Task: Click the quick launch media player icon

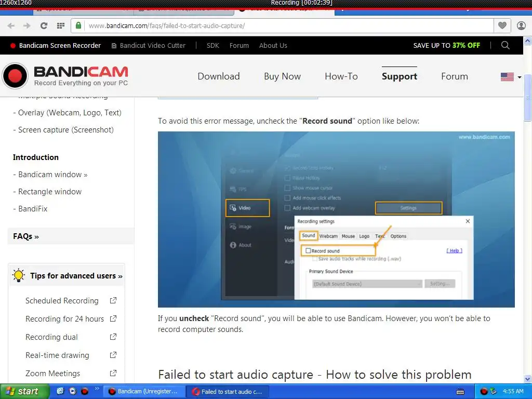Action: [73, 391]
